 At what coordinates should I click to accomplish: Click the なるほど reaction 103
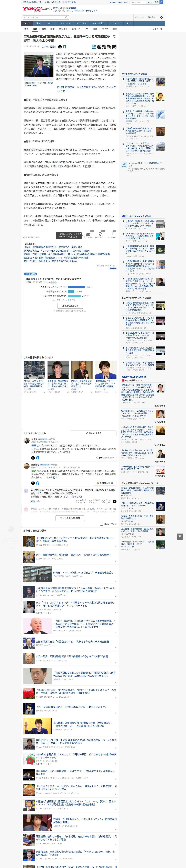pyautogui.click(x=94, y=501)
